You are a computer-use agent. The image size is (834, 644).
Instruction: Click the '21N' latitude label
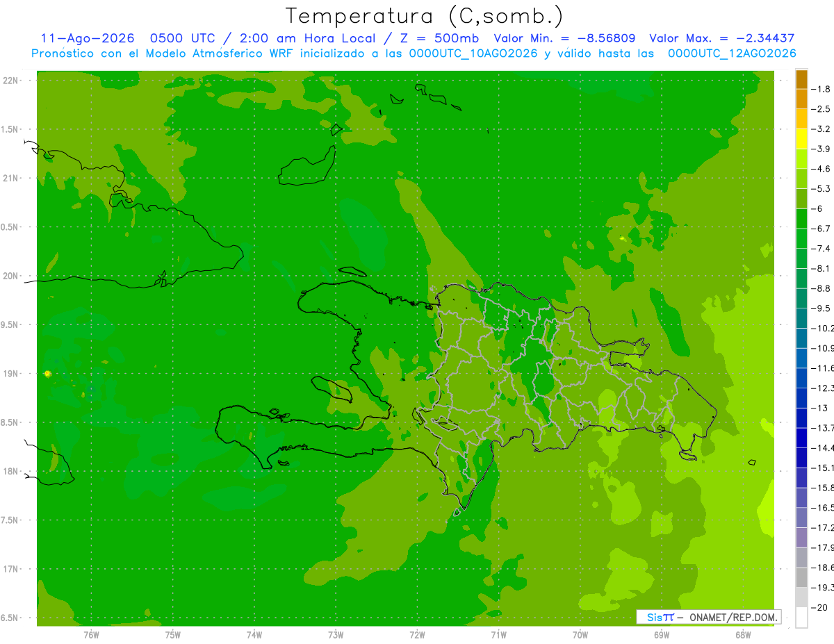pyautogui.click(x=11, y=178)
